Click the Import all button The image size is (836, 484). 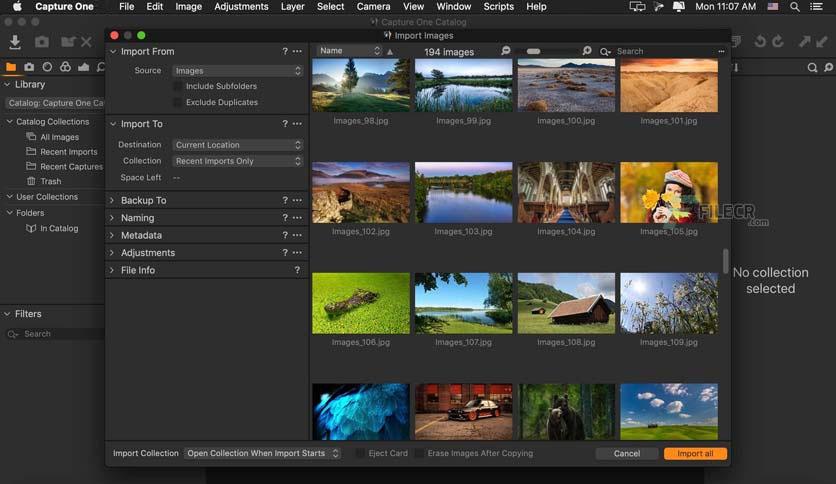695,454
